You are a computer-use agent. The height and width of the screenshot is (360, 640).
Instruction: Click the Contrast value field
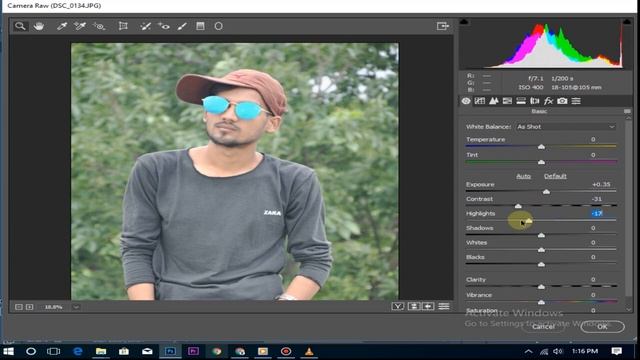coord(597,199)
